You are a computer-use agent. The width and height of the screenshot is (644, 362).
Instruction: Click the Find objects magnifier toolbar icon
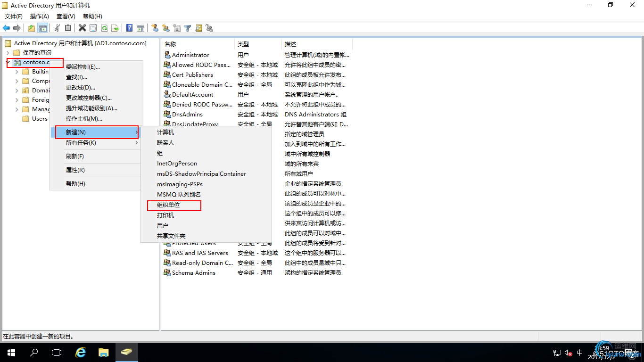tap(198, 28)
